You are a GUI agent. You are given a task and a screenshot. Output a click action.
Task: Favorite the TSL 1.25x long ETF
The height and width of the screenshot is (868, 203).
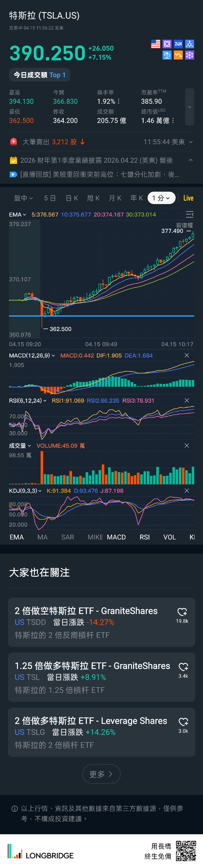(x=183, y=666)
